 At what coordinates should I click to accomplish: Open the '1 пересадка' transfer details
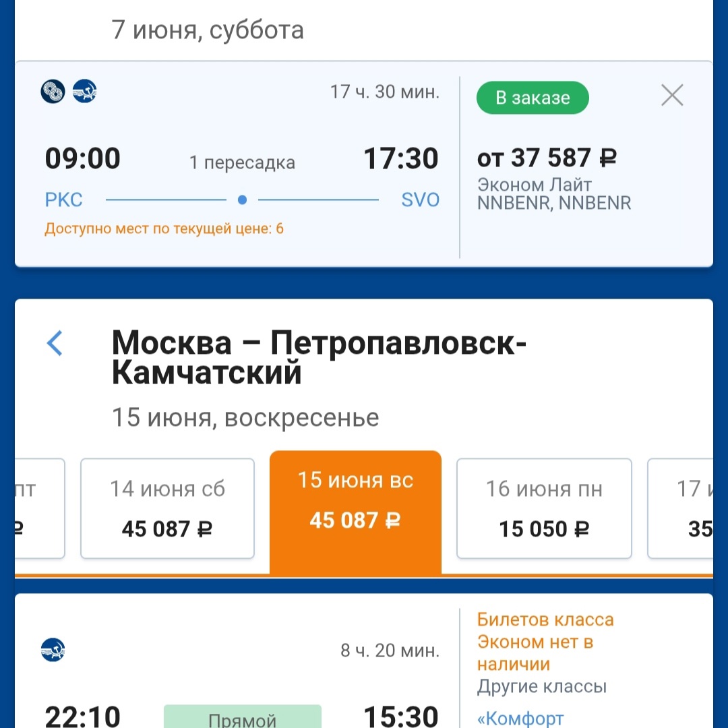242,163
